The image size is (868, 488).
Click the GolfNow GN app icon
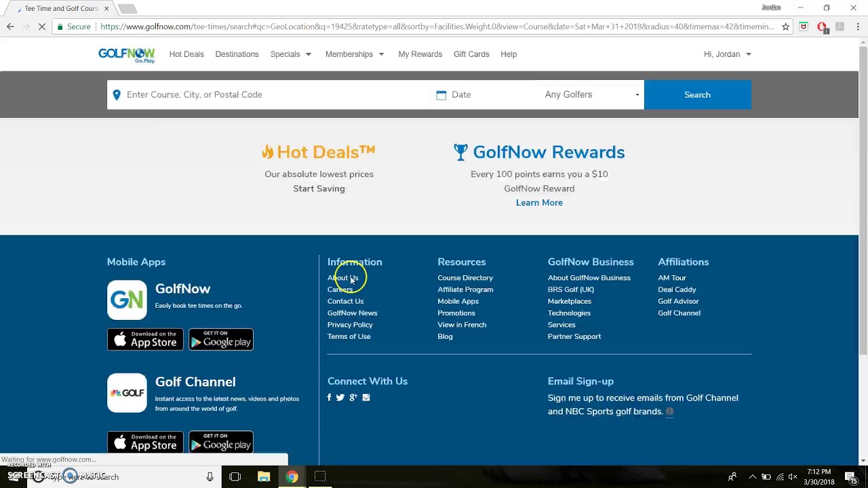click(x=127, y=300)
